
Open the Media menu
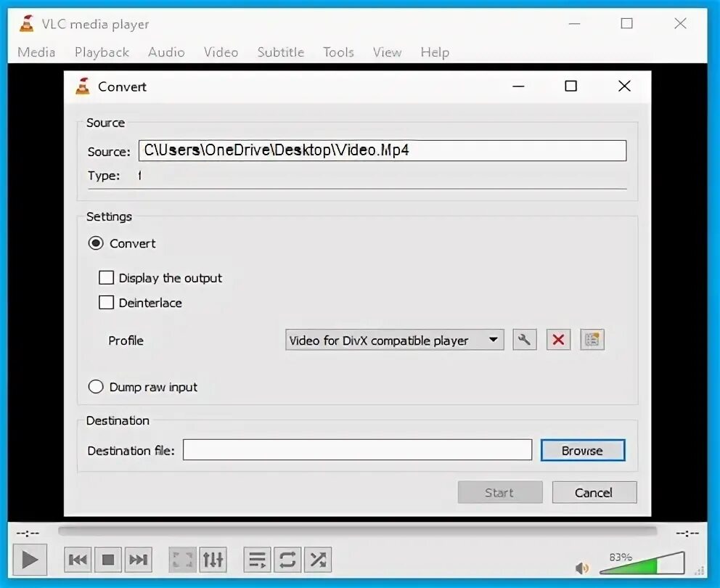point(36,52)
